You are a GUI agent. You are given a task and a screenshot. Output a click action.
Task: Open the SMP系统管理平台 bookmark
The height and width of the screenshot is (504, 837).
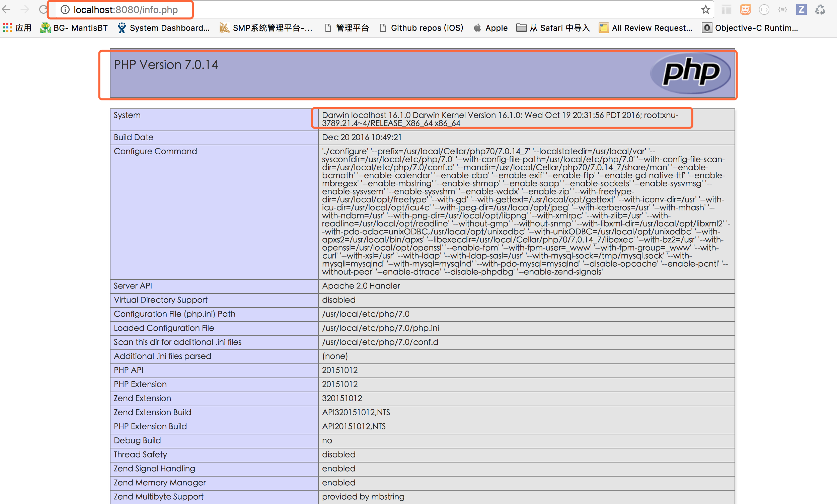click(x=267, y=28)
